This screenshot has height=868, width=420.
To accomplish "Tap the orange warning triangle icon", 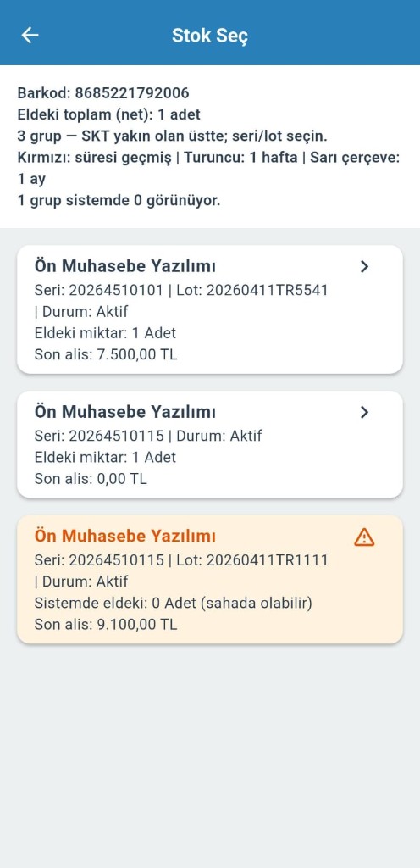I will point(364,537).
